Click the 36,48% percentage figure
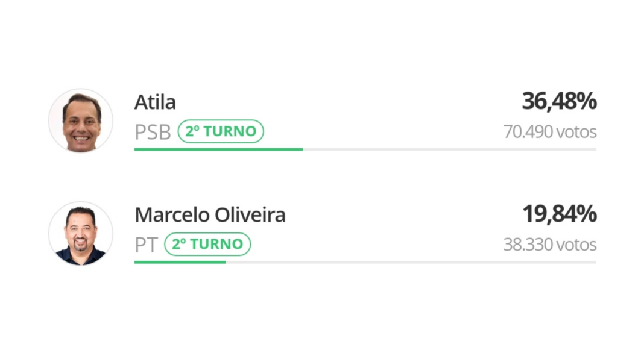This screenshot has height=362, width=644. point(559,102)
